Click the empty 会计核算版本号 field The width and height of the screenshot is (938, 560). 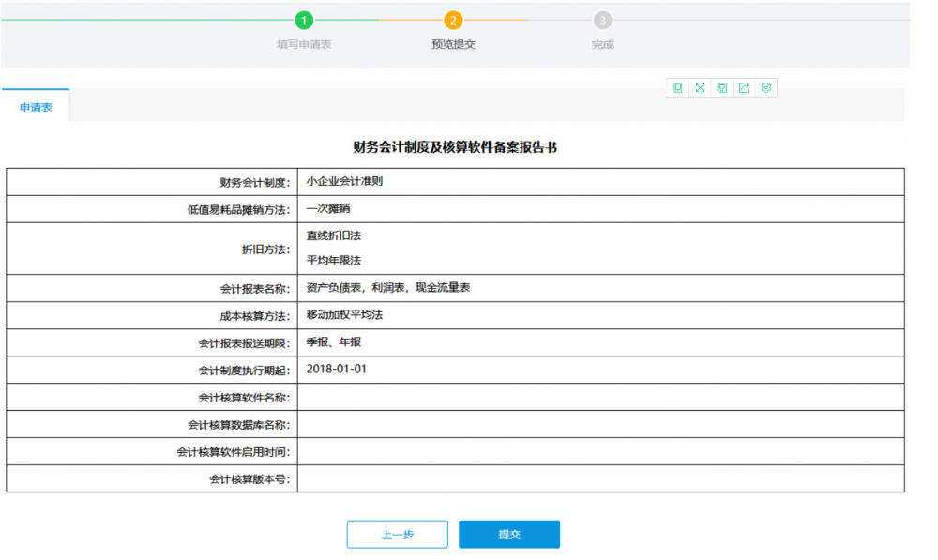(x=600, y=479)
